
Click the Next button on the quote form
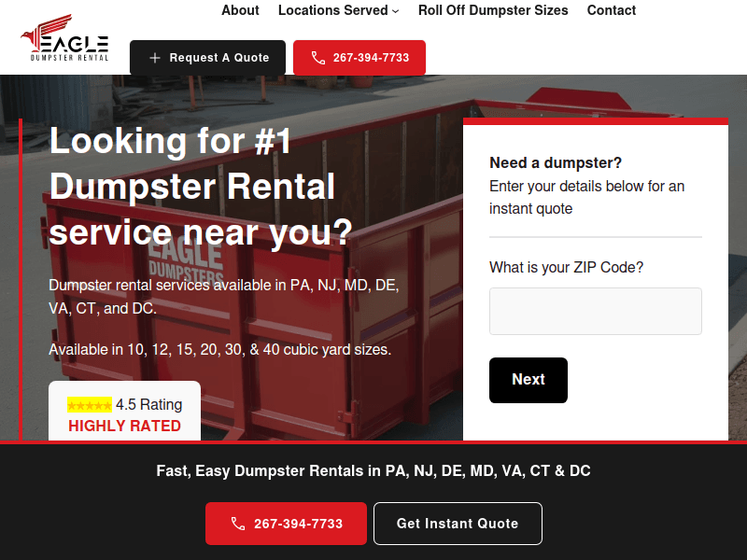(529, 380)
